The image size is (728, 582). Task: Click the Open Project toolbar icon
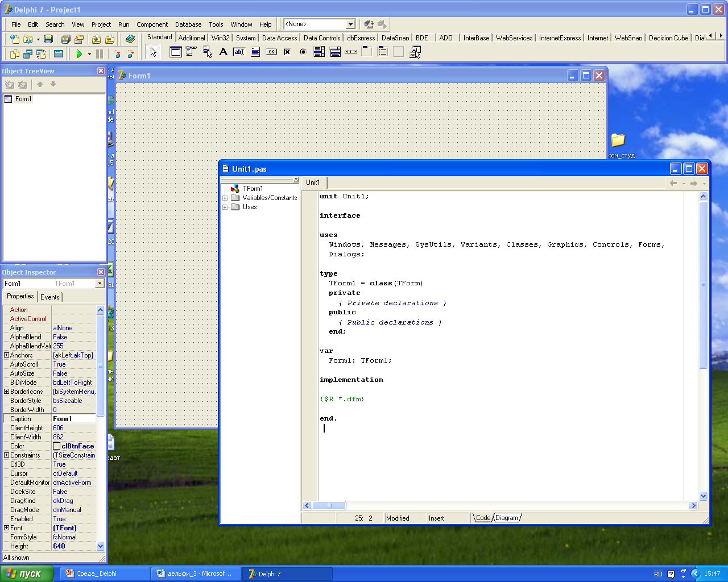(79, 39)
